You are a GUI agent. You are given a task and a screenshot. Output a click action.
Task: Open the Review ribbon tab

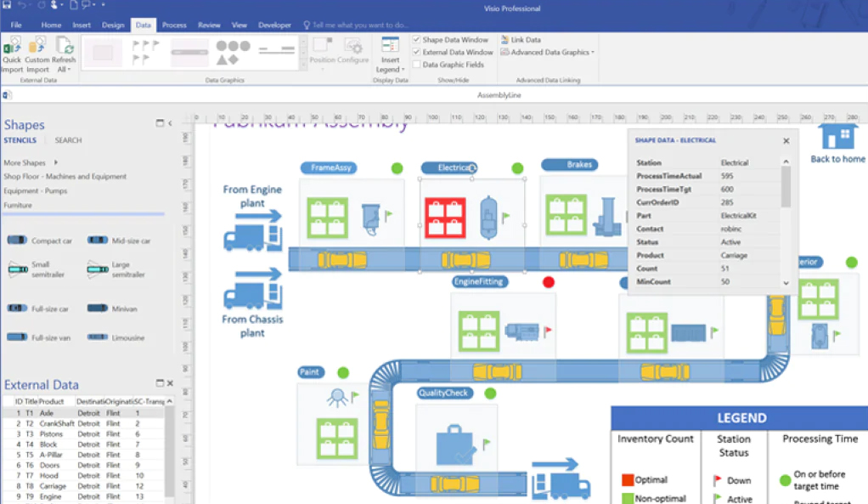[209, 25]
